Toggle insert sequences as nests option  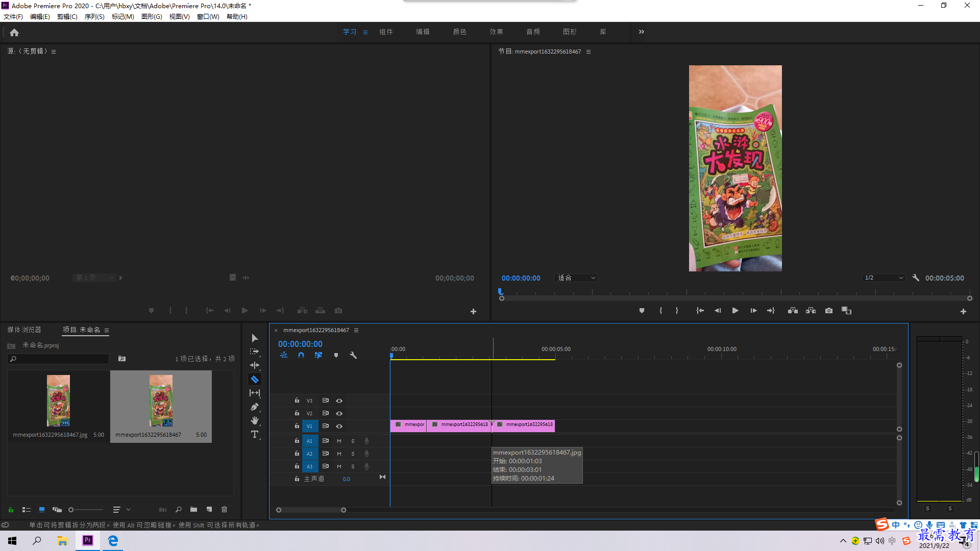pyautogui.click(x=284, y=355)
